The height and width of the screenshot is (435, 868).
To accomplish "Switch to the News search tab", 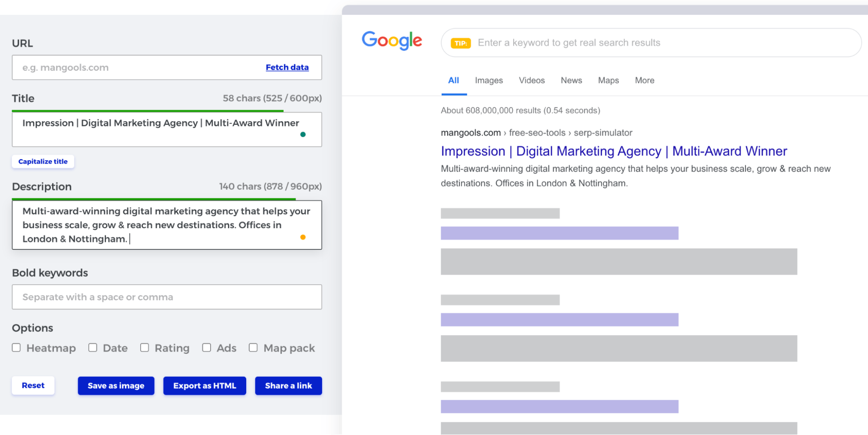I will pyautogui.click(x=571, y=80).
